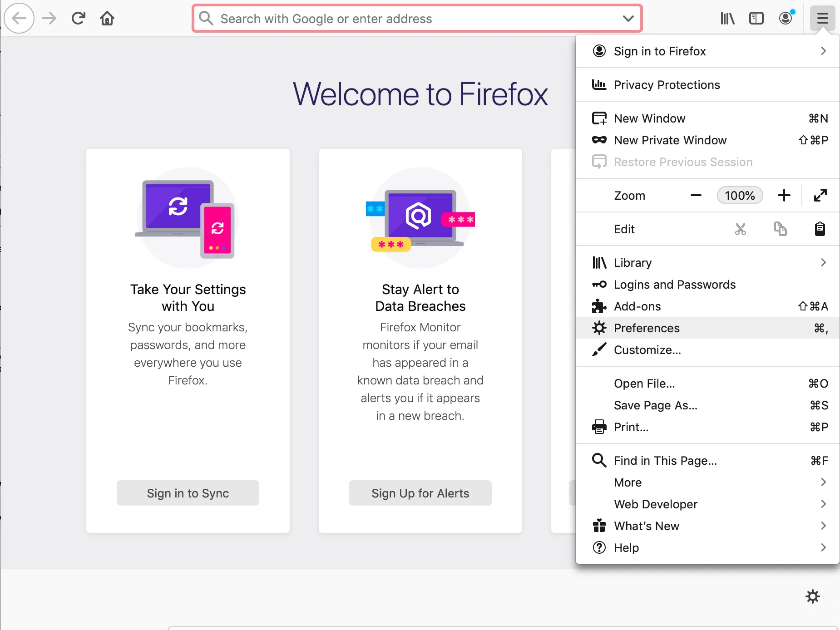
Task: Click the Privacy Protections chart icon
Action: (x=599, y=85)
